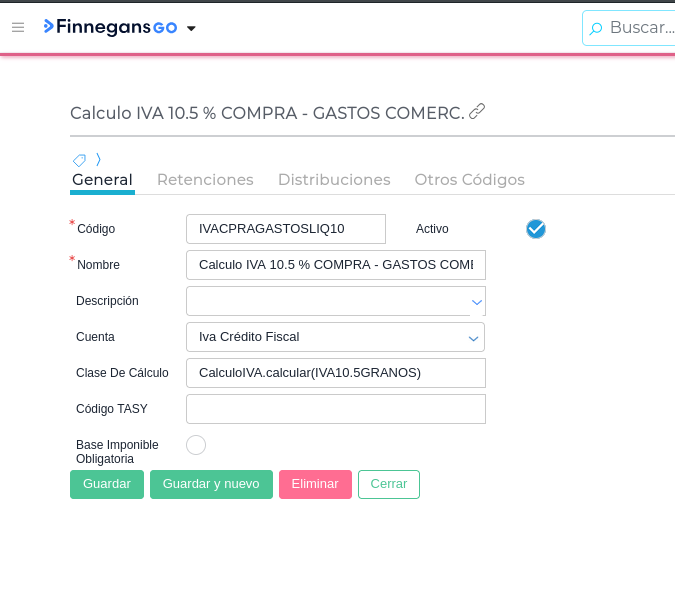The width and height of the screenshot is (675, 596).
Task: Focus the Clase De Cálculo field
Action: [x=336, y=373]
